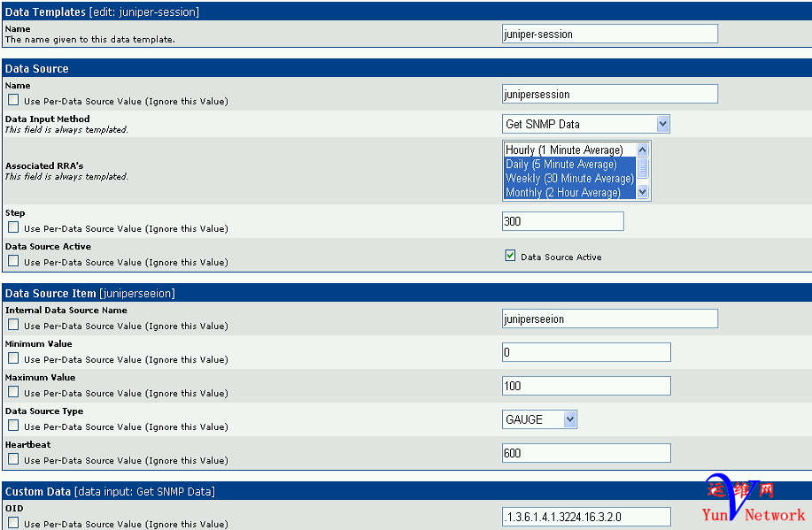Tick per-data source checkbox under Maximum Value
The height and width of the screenshot is (530, 812).
[x=13, y=392]
